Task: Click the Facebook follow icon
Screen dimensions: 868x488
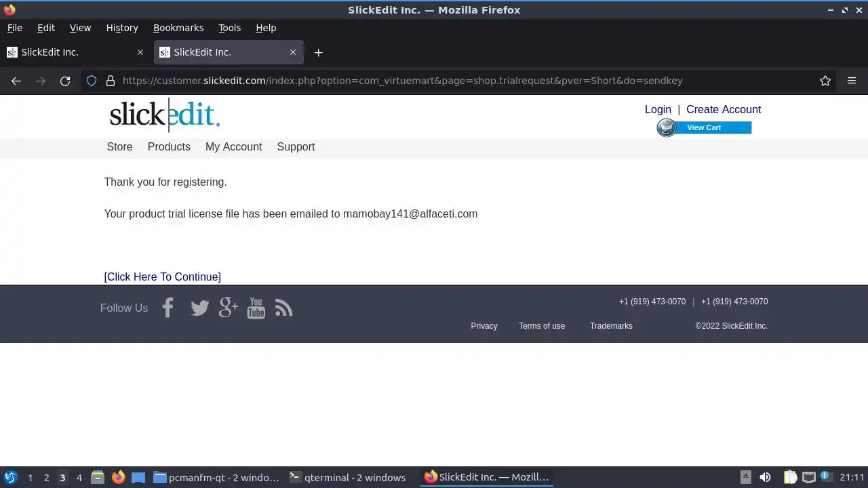Action: tap(167, 308)
